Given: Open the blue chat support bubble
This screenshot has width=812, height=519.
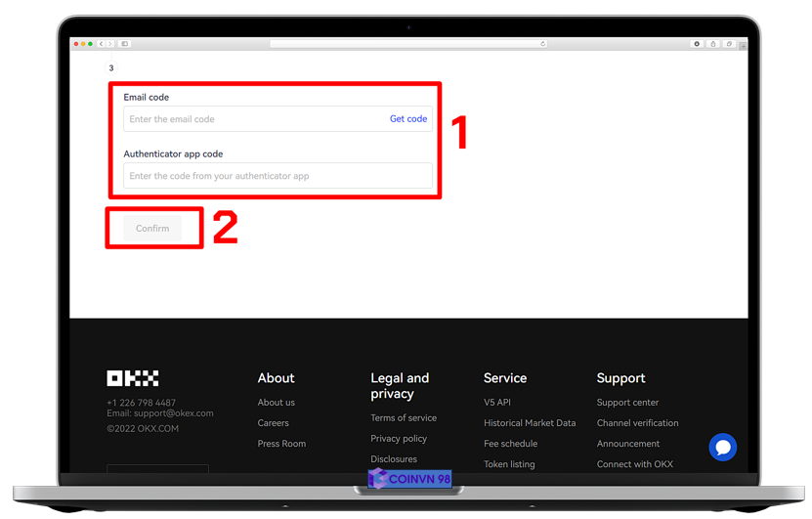Looking at the screenshot, I should [x=722, y=448].
